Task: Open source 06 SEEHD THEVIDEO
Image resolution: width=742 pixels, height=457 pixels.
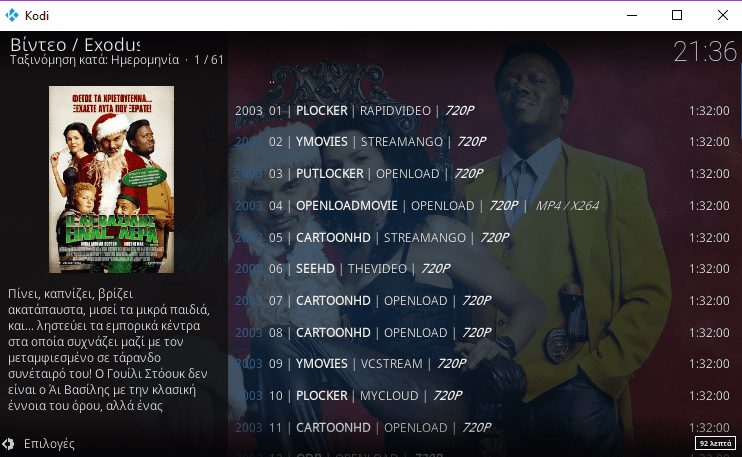Action: [x=483, y=269]
